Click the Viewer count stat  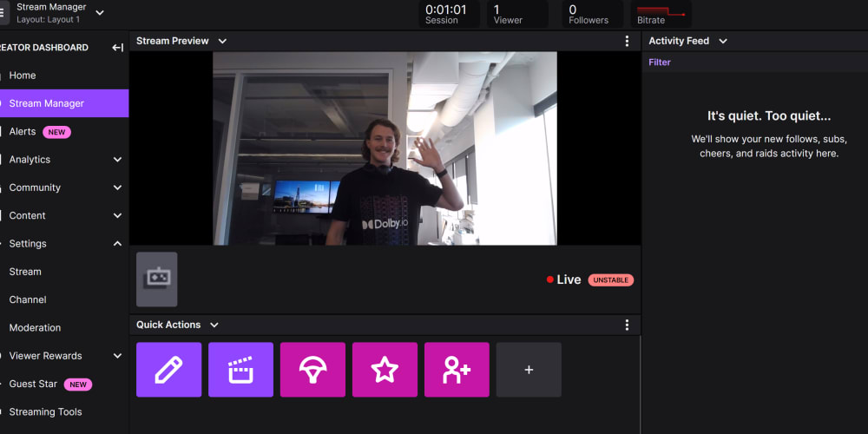[x=517, y=14]
